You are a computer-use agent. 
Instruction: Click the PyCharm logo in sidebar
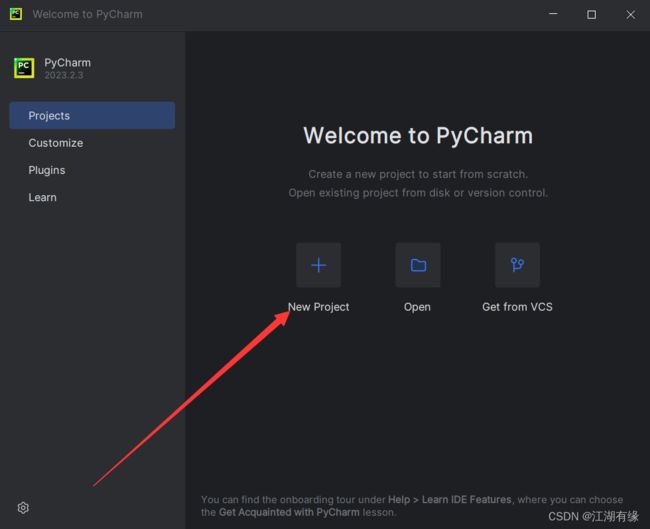(24, 68)
